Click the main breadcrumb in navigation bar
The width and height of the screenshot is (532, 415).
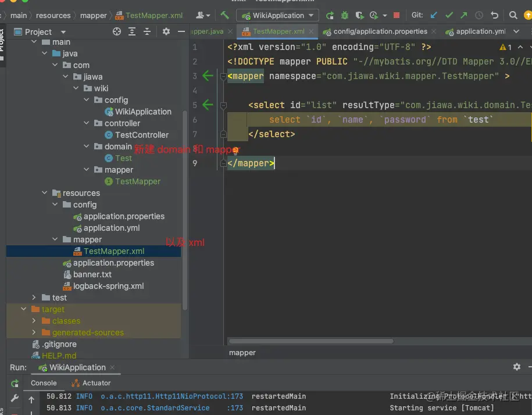pyautogui.click(x=19, y=16)
